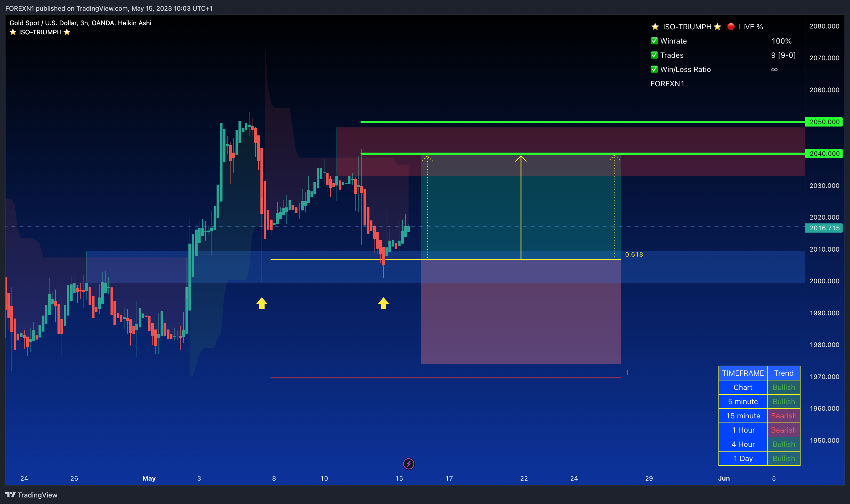Click the left yellow up-arrow signal marker
The image size is (850, 504).
(x=262, y=303)
